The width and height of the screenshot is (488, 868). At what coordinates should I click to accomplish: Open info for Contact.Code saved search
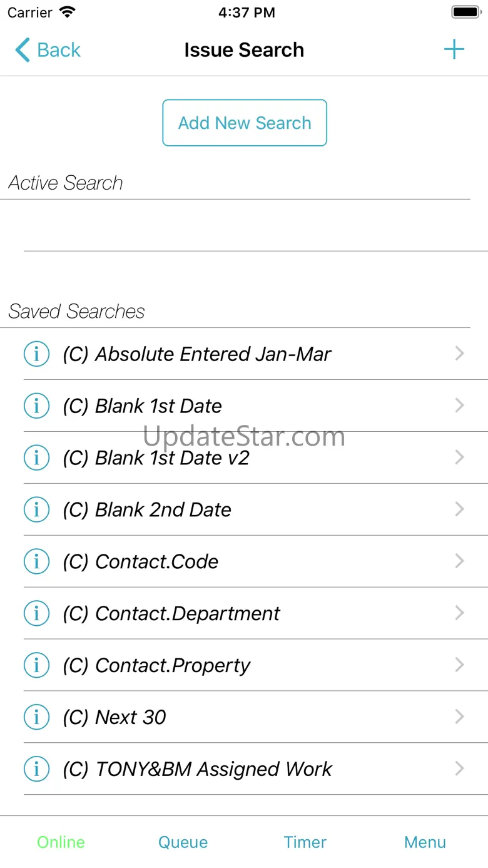[36, 562]
